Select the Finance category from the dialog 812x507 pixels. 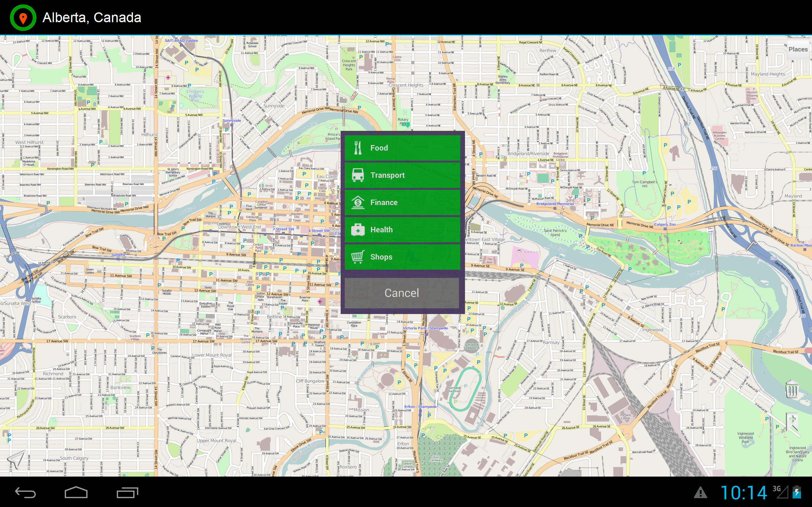pyautogui.click(x=402, y=202)
